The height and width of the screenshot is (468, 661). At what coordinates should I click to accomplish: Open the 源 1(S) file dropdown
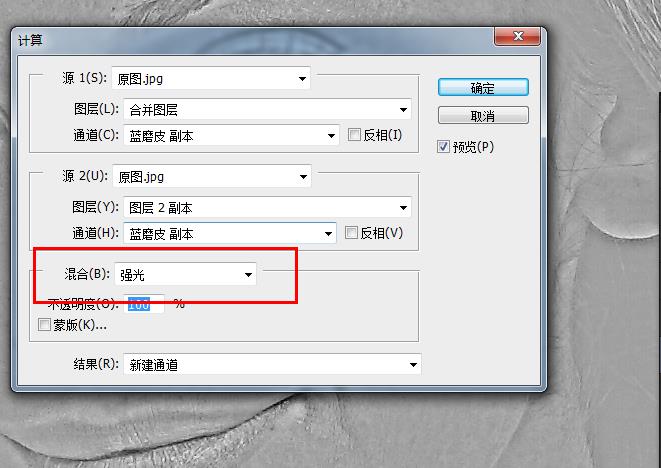click(x=211, y=78)
